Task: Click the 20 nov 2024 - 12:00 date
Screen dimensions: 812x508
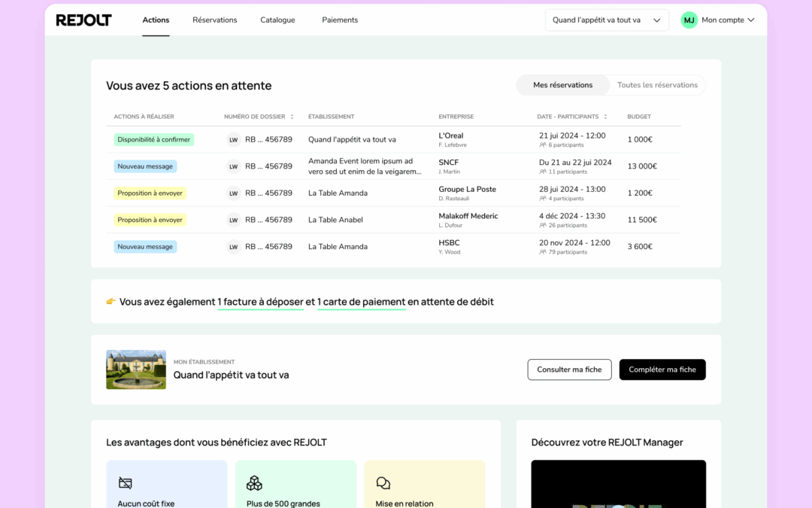Action: pos(575,242)
